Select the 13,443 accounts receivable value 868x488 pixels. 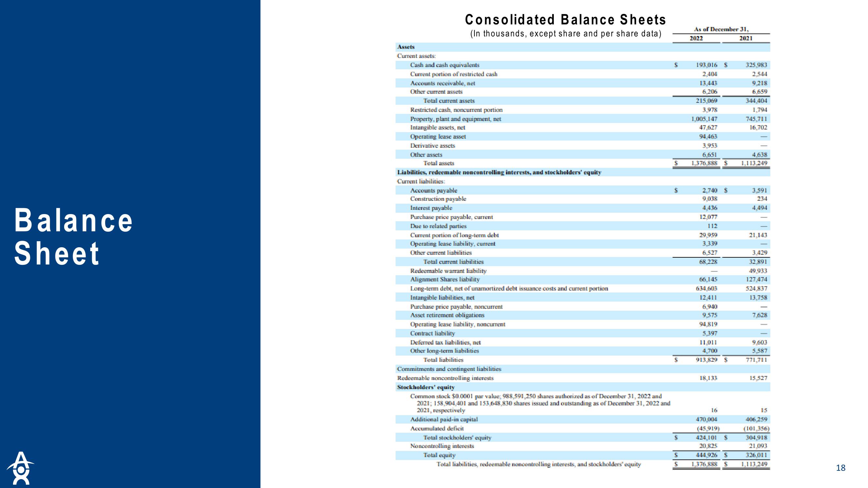[708, 83]
